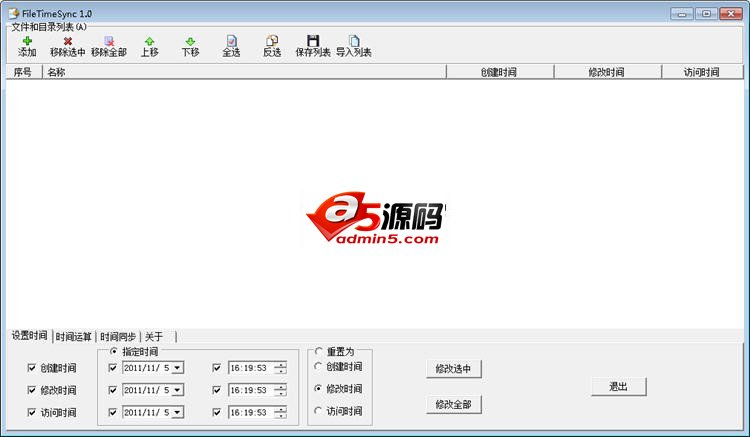Click the 反选 (invert selection) icon
Screen dimensions: 750x437
272,41
